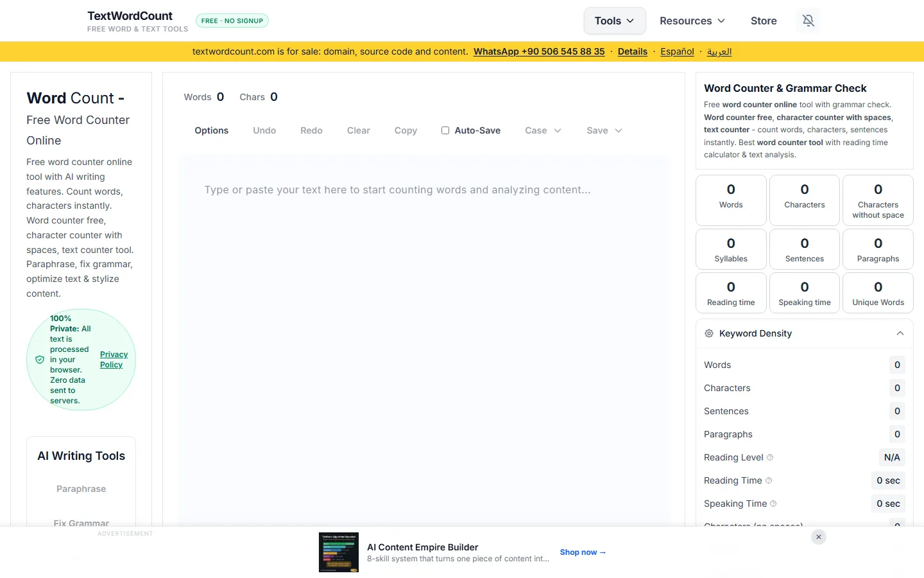Open the Tools dropdown menu
Image resolution: width=924 pixels, height=578 pixels.
[x=615, y=21]
